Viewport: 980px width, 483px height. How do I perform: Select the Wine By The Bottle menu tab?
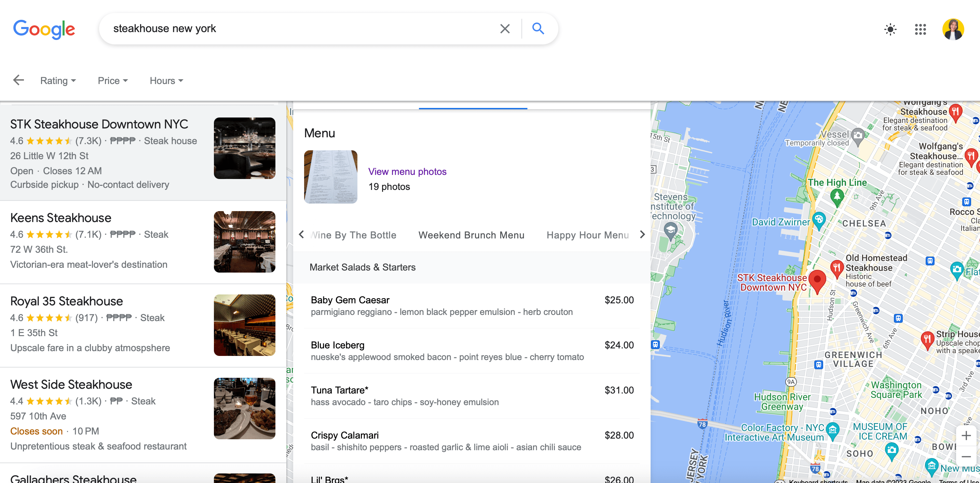[x=353, y=235]
